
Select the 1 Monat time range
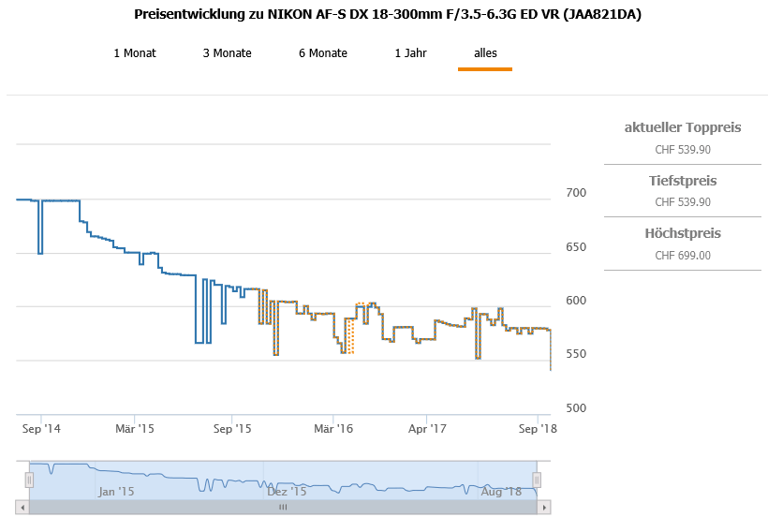tap(135, 53)
